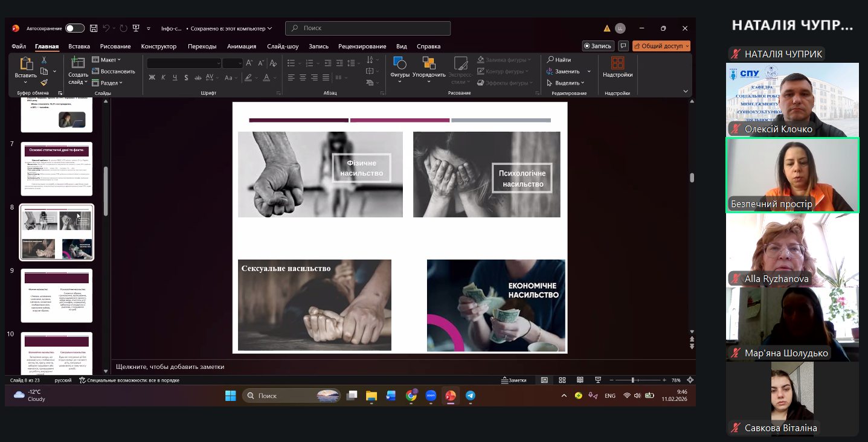Viewport: 868px width, 442px height.
Task: Toggle the AutoSave (Автосохранение) switch
Action: tap(75, 28)
